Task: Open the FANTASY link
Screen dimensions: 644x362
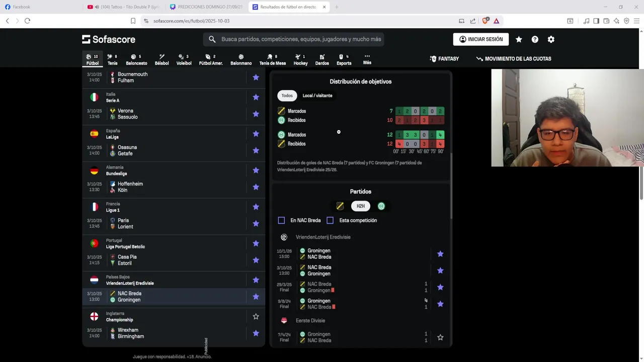Action: pyautogui.click(x=444, y=59)
